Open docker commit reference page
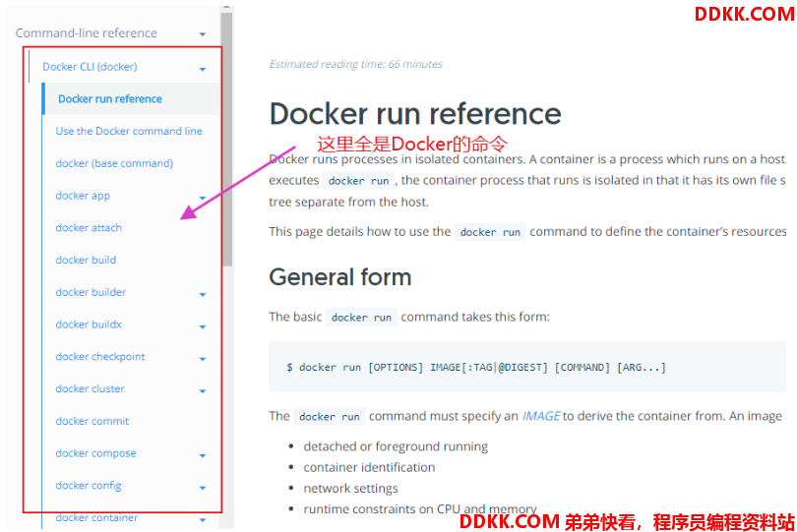Screen dimensions: 797x532 pyautogui.click(x=92, y=421)
